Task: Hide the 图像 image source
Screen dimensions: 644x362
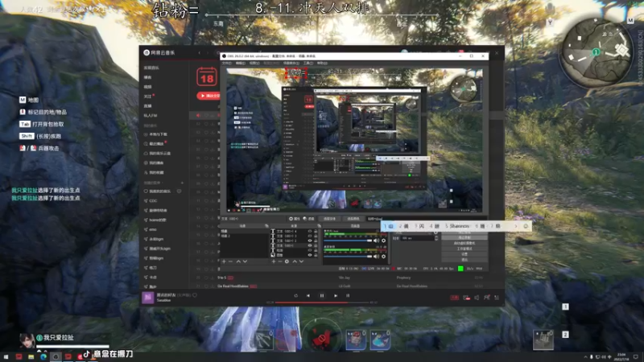Action: tap(310, 255)
